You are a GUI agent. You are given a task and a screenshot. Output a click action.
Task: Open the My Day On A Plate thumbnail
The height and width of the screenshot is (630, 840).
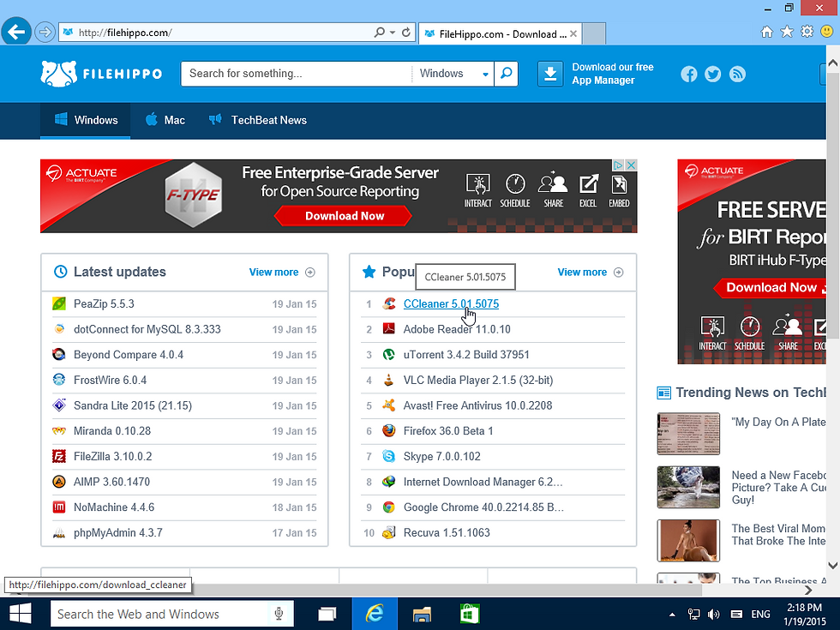[688, 434]
